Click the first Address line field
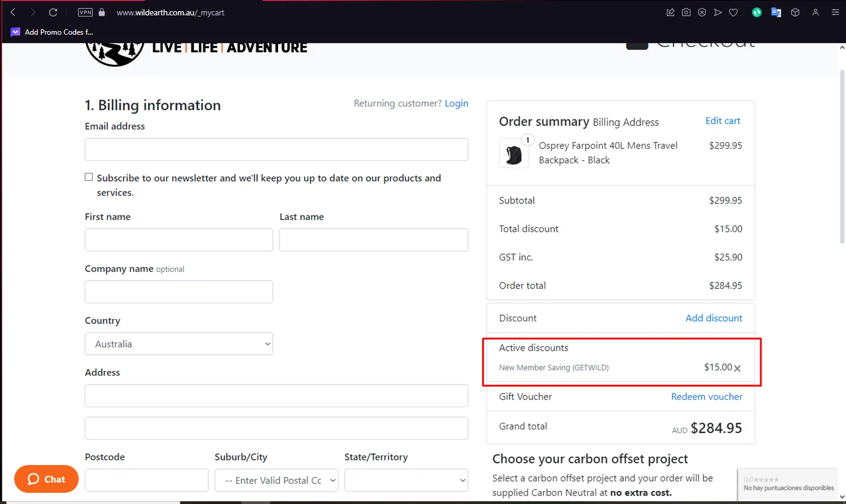The image size is (846, 504). 276,396
